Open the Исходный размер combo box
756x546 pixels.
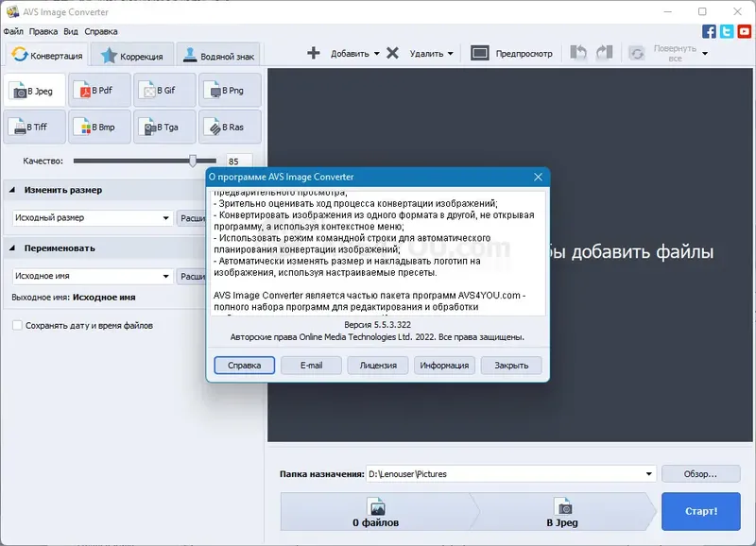coord(92,218)
